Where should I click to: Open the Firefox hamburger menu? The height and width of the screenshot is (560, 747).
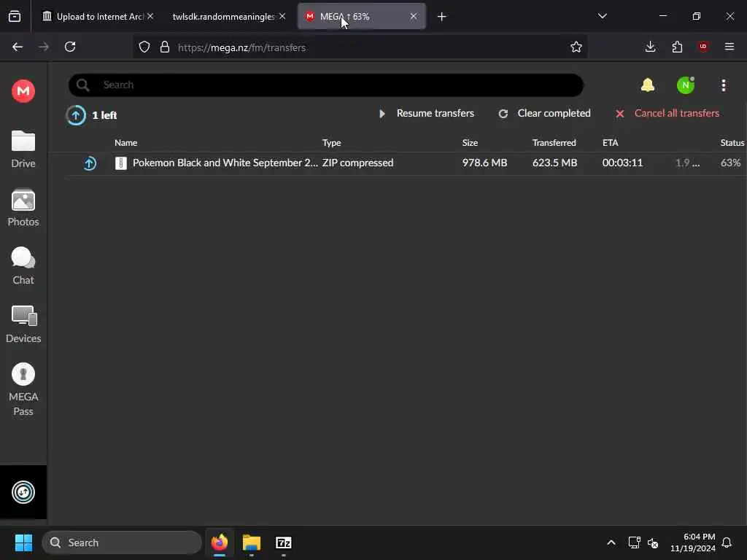click(729, 47)
